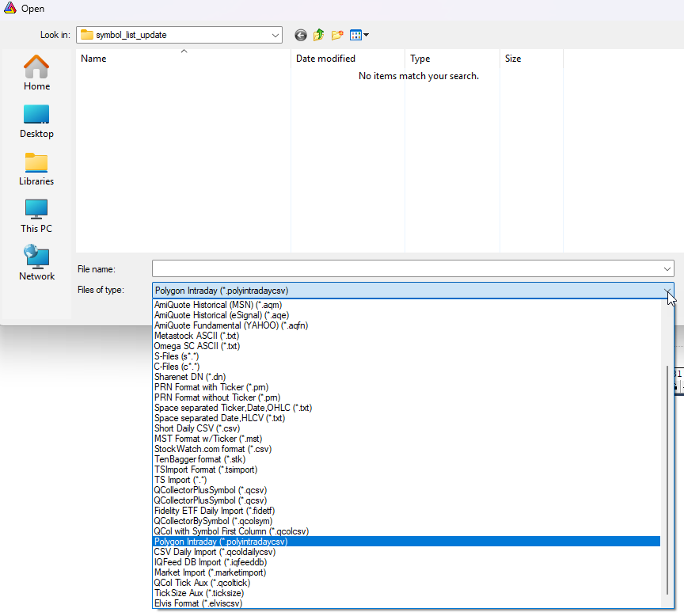The height and width of the screenshot is (616, 684).
Task: Sort files by Name column header
Action: [x=93, y=59]
